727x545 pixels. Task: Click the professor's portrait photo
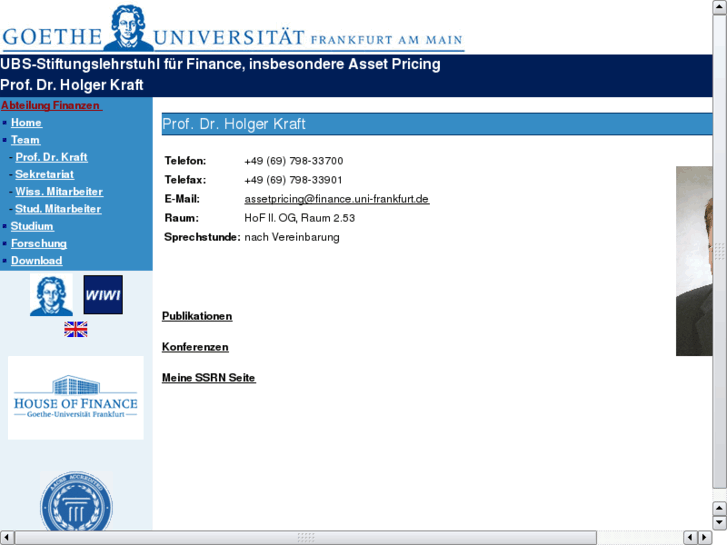coord(694,261)
